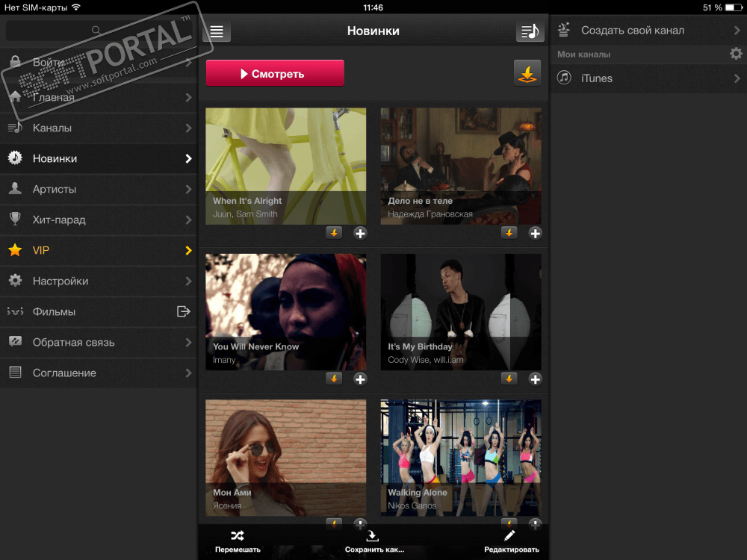Open the hamburger menu icon
The height and width of the screenshot is (560, 747).
coord(217,31)
